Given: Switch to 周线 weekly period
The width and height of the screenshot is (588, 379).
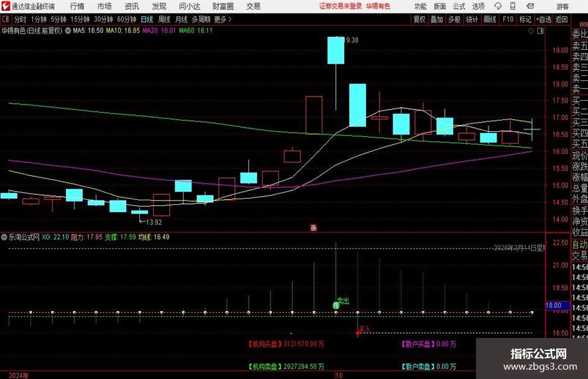Looking at the screenshot, I should tap(164, 19).
